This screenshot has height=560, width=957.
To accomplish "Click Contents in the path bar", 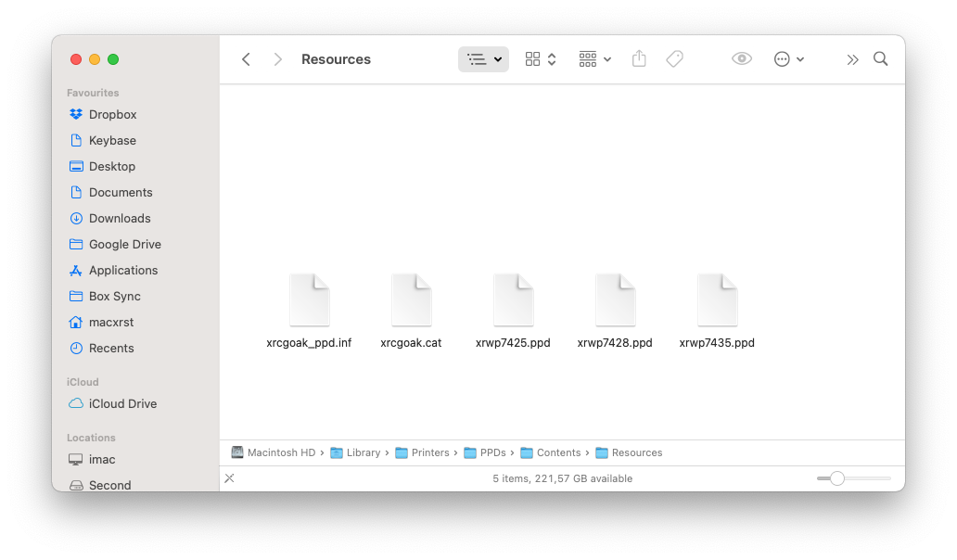I will pyautogui.click(x=551, y=452).
